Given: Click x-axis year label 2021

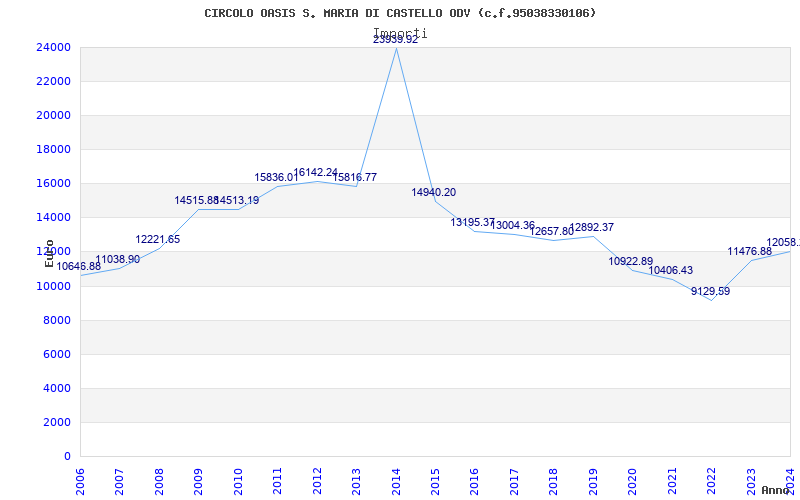Looking at the screenshot, I should [x=672, y=481].
